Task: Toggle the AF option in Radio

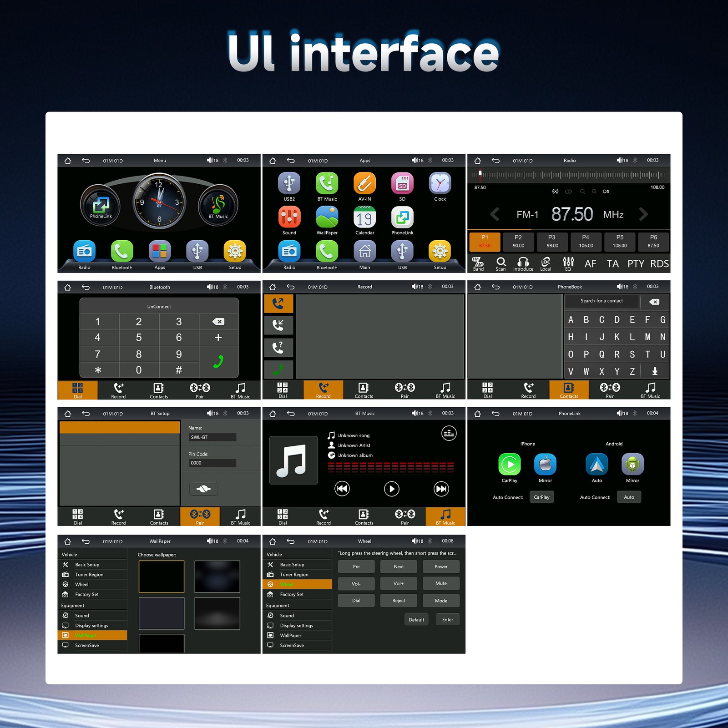Action: 590,264
